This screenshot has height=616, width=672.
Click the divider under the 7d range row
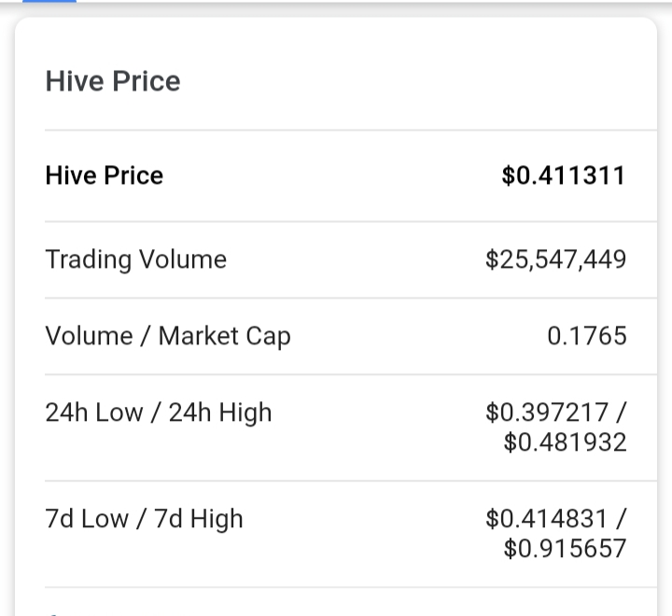[336, 587]
